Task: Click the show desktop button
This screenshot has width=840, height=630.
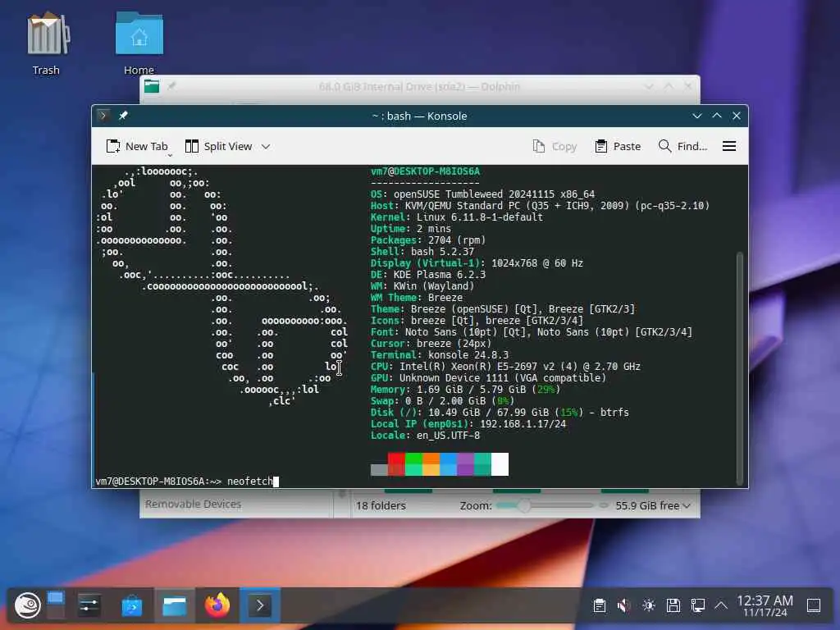Action: (814, 605)
